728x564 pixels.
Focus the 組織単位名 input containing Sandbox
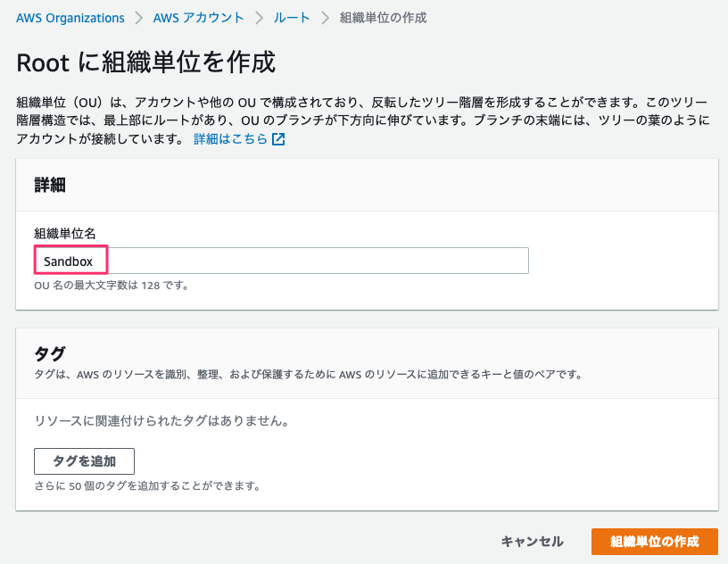click(281, 261)
